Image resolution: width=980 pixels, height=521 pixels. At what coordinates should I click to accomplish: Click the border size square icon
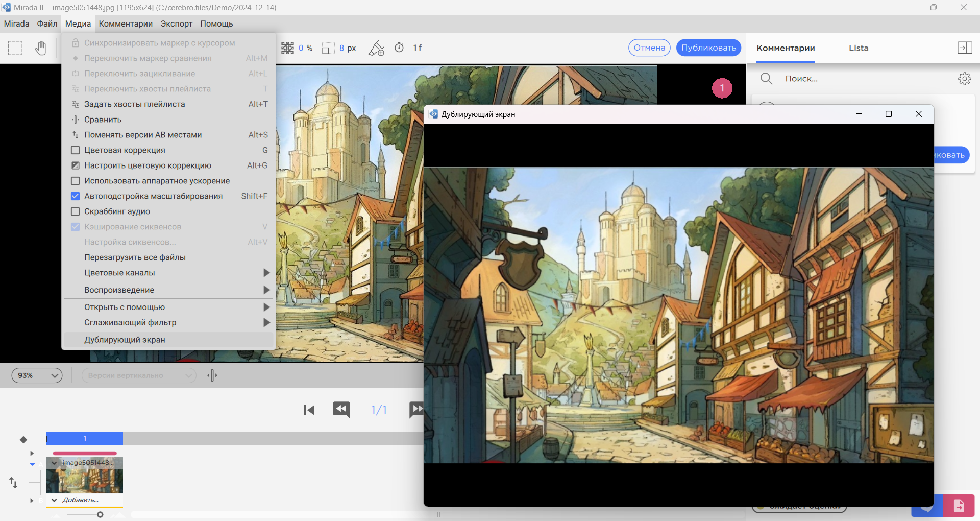[x=328, y=48]
